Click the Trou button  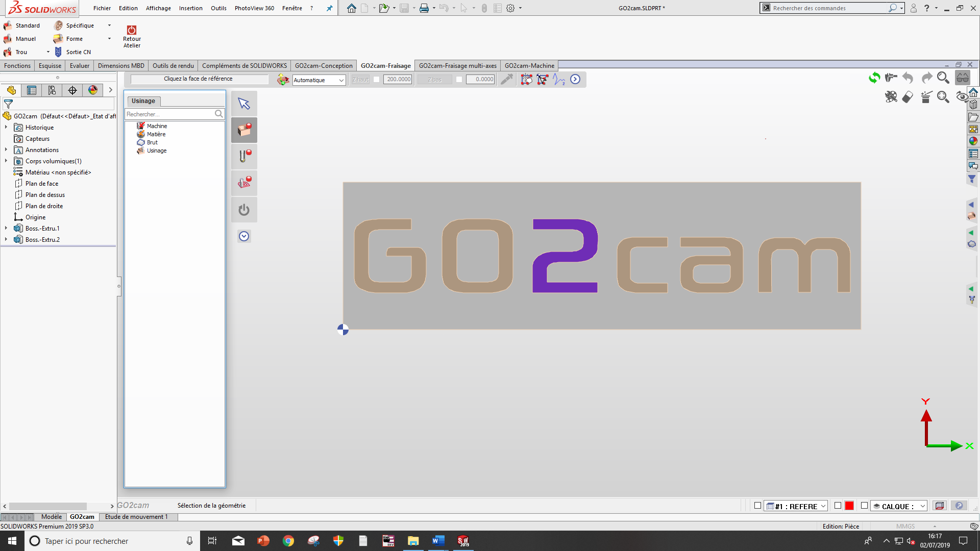[15, 52]
